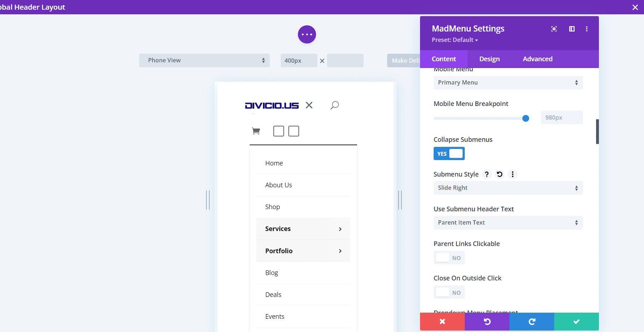Expand the Services submenu arrow
The height and width of the screenshot is (332, 644).
pyautogui.click(x=340, y=229)
